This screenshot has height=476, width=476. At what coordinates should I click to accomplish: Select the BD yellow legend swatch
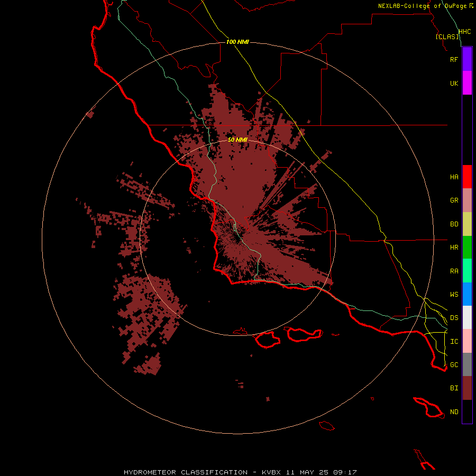click(x=467, y=224)
